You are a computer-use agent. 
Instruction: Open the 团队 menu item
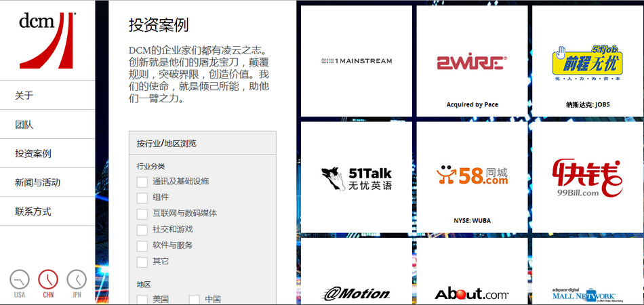coord(47,125)
